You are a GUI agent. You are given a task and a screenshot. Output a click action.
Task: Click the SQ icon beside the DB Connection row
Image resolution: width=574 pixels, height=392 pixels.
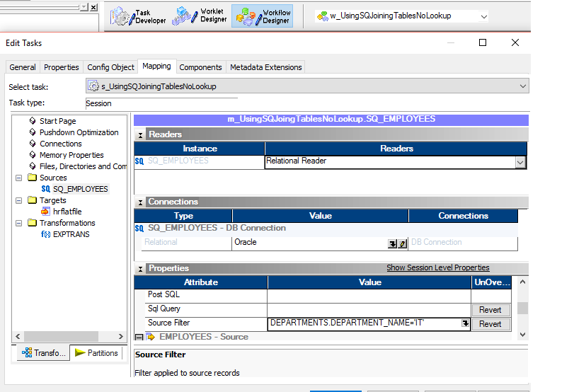tap(139, 229)
